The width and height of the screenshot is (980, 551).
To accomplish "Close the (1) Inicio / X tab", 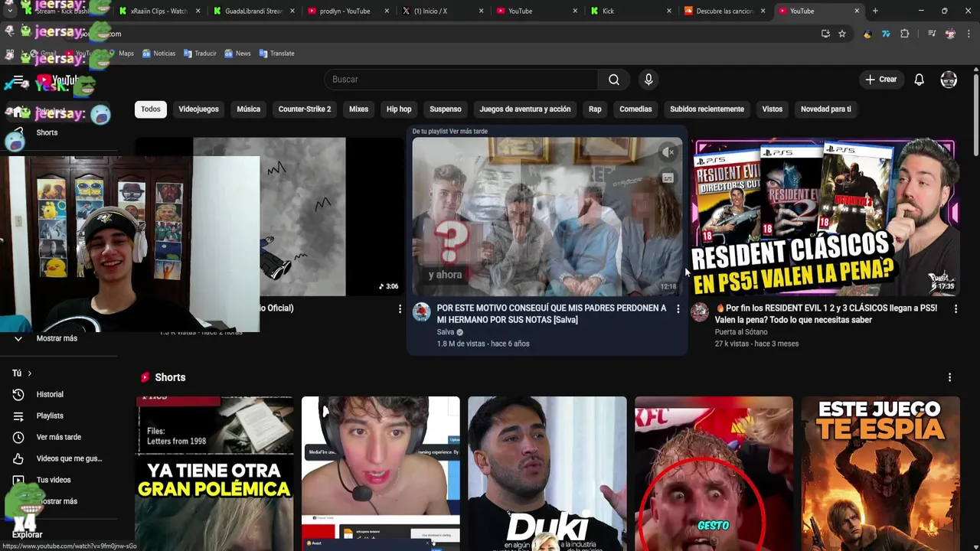I will [481, 11].
